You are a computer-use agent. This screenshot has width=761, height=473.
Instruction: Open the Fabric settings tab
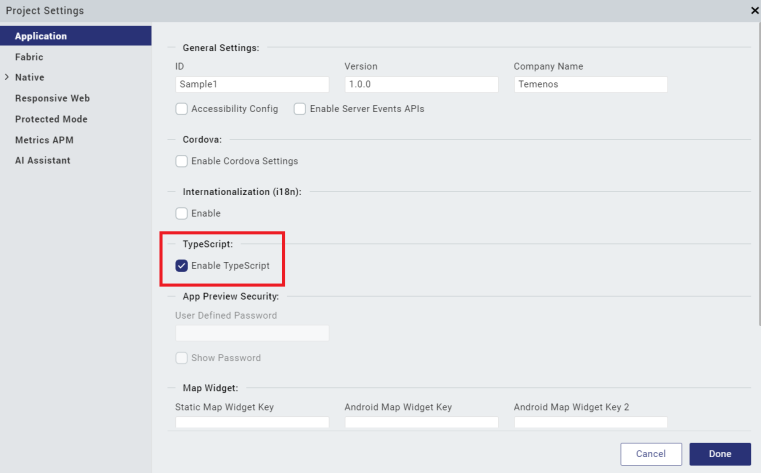click(x=29, y=57)
